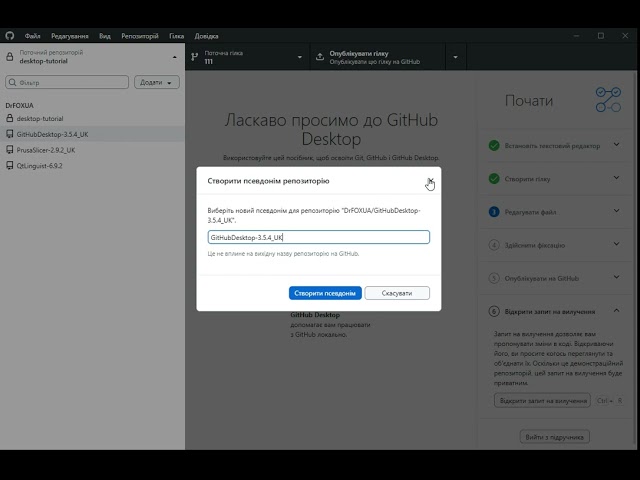Close the Створити псевдонім репозиторію dialog
This screenshot has height=480, width=640.
click(430, 180)
